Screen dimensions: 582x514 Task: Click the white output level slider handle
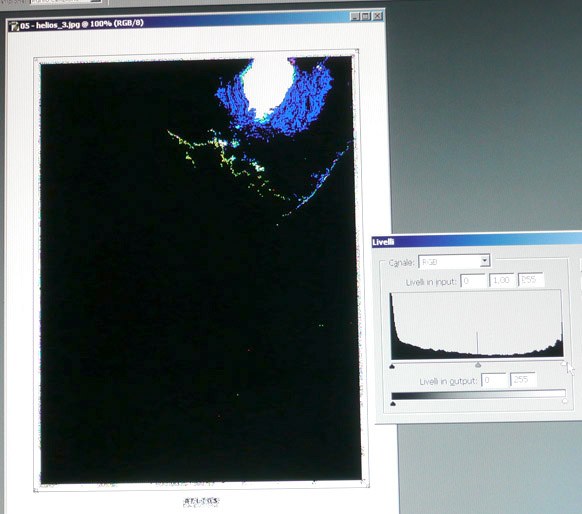(x=565, y=401)
